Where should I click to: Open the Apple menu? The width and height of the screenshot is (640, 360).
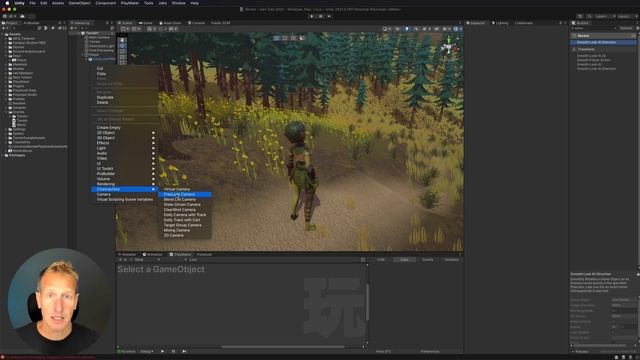7,3
